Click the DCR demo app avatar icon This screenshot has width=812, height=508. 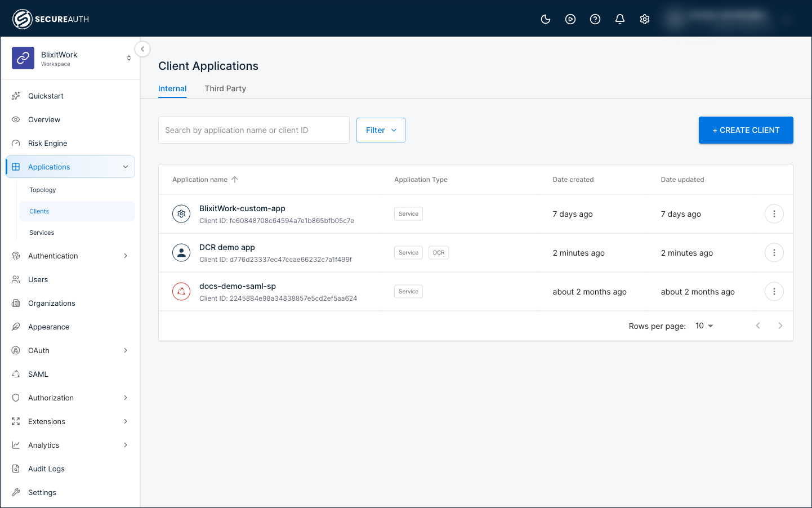181,253
